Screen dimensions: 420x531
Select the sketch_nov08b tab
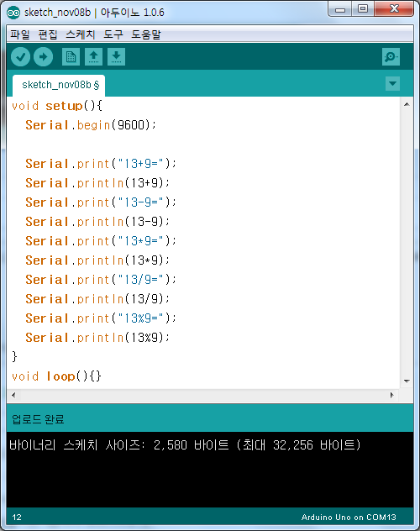(x=59, y=85)
